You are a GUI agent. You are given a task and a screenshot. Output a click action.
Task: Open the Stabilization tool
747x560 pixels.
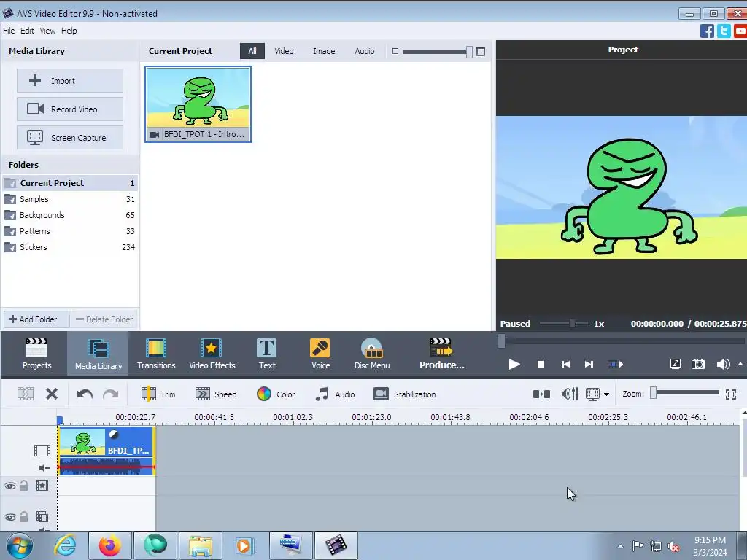pyautogui.click(x=405, y=394)
